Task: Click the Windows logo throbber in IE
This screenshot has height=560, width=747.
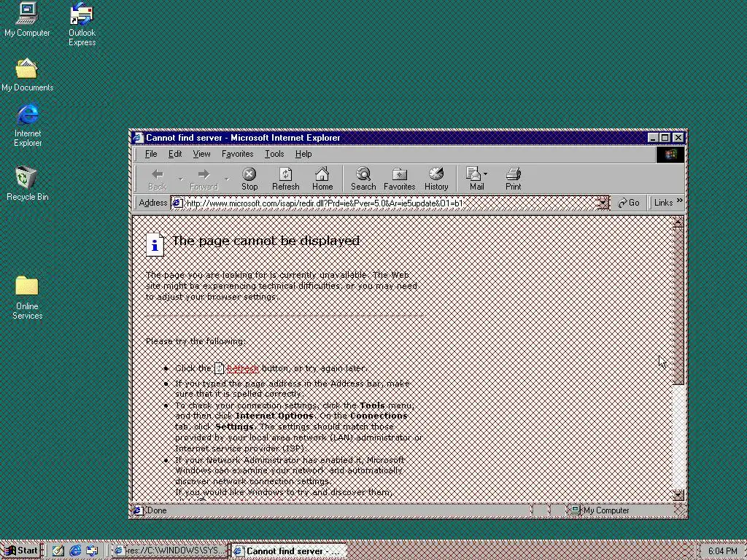Action: click(x=670, y=155)
